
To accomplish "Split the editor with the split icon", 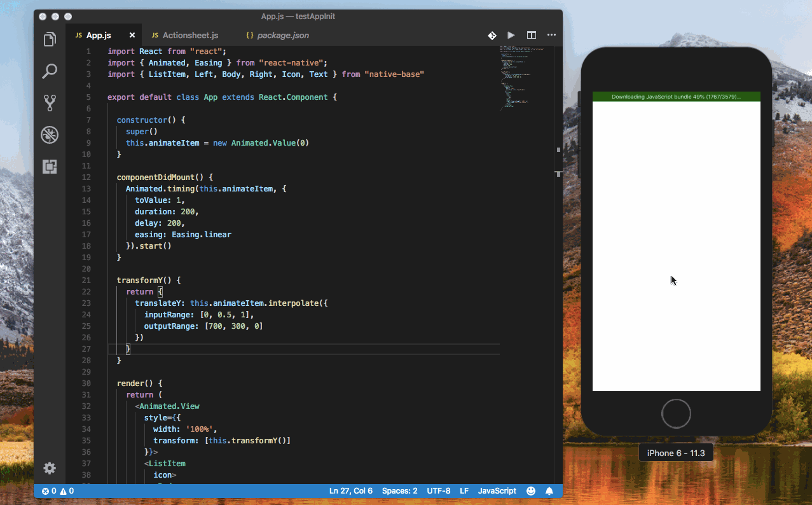I will tap(531, 36).
